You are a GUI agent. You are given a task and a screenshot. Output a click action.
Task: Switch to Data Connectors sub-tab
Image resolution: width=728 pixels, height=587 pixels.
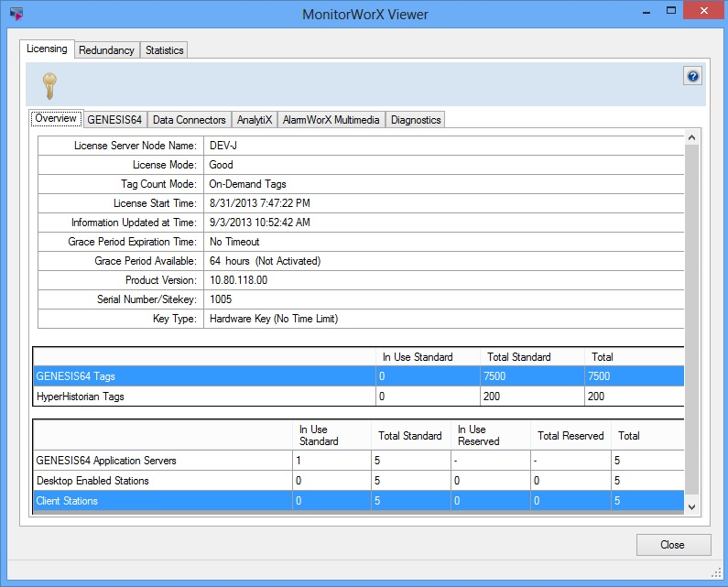[x=189, y=120]
